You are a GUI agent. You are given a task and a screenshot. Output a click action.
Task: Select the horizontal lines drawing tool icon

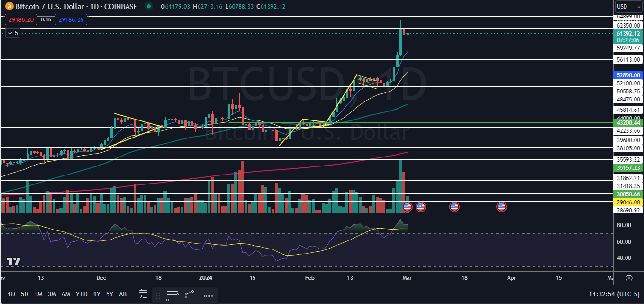(x=172, y=295)
